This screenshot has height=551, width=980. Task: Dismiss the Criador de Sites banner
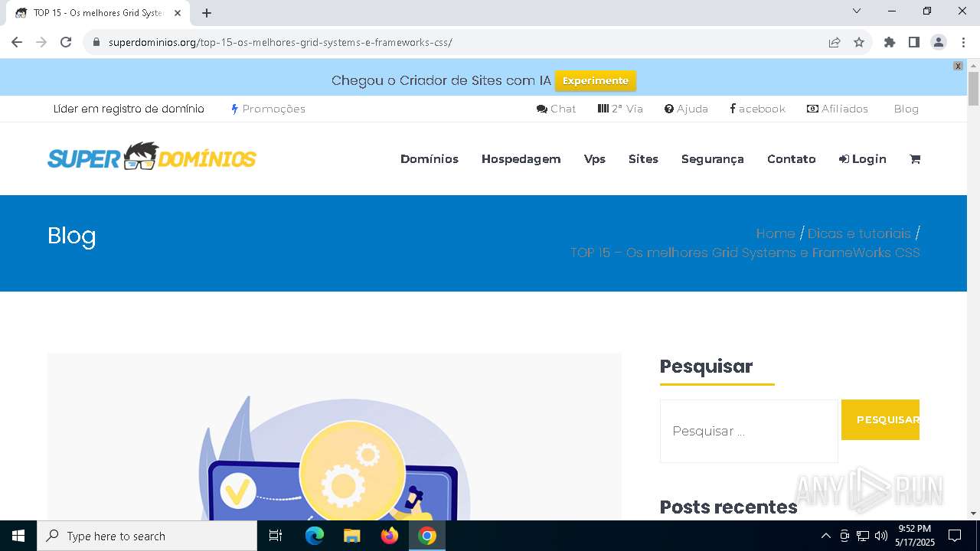pos(958,66)
